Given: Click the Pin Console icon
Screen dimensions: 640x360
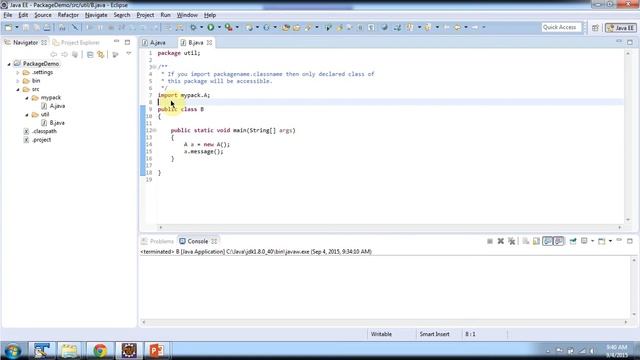Looking at the screenshot, I should (x=573, y=241).
